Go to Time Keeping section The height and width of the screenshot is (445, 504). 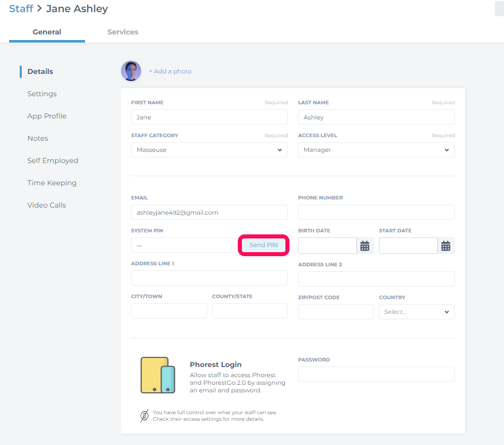coord(52,183)
